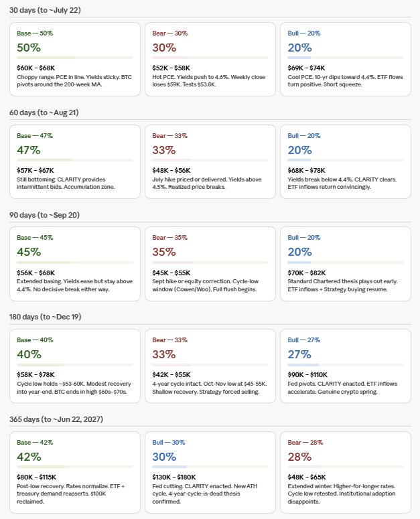Click the 90-day Base 45% card
Image resolution: width=420 pixels, height=519 pixels.
[75, 264]
